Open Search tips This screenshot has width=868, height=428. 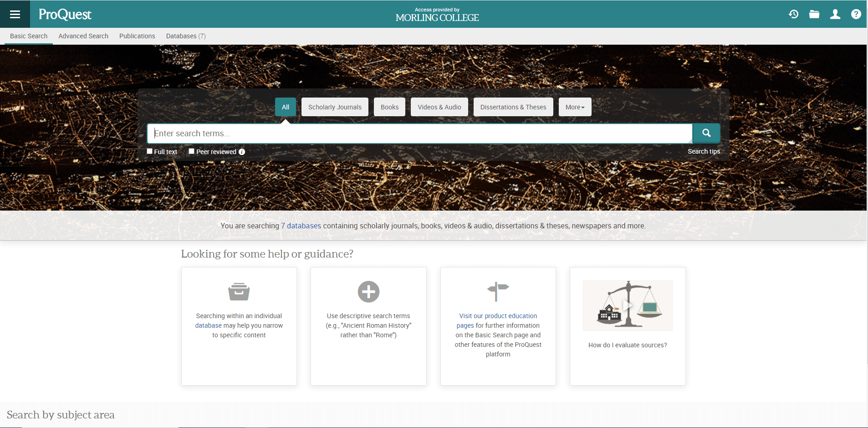[x=704, y=151]
